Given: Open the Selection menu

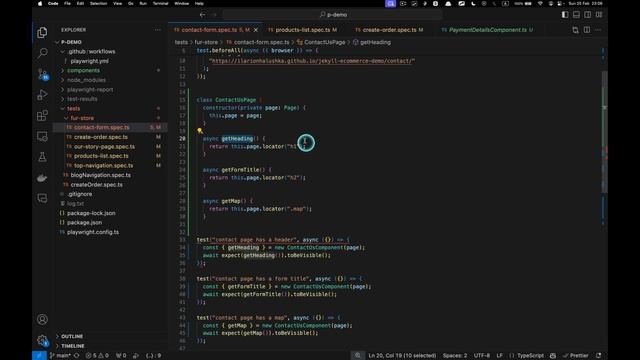Looking at the screenshot, I should pyautogui.click(x=98, y=3).
